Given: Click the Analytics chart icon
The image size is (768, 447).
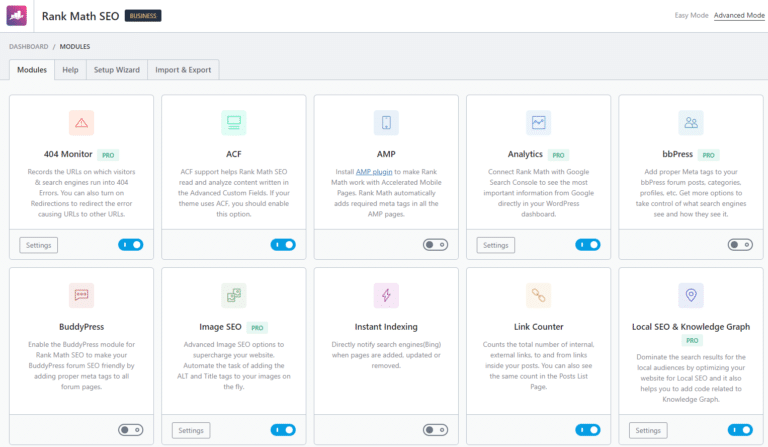Looking at the screenshot, I should (x=538, y=123).
